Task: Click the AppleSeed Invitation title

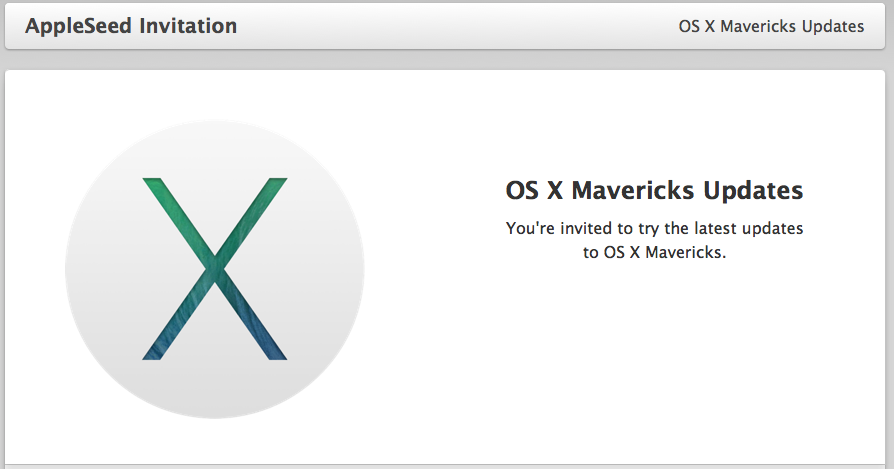Action: 131,26
